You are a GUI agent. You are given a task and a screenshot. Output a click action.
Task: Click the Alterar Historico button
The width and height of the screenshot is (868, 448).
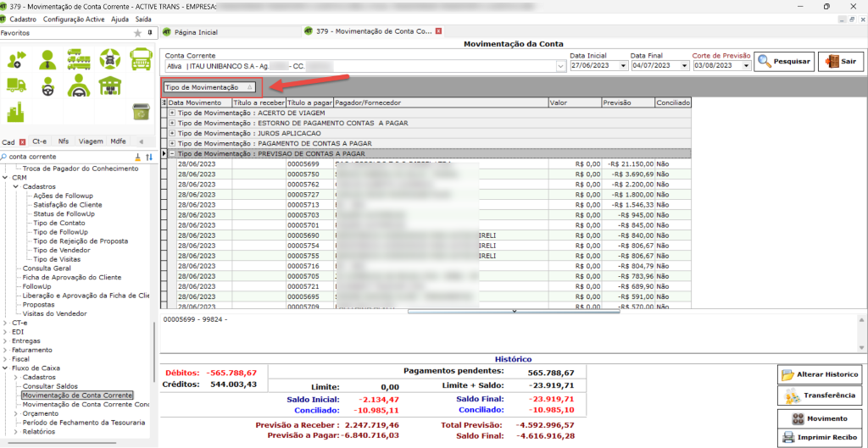click(x=820, y=374)
